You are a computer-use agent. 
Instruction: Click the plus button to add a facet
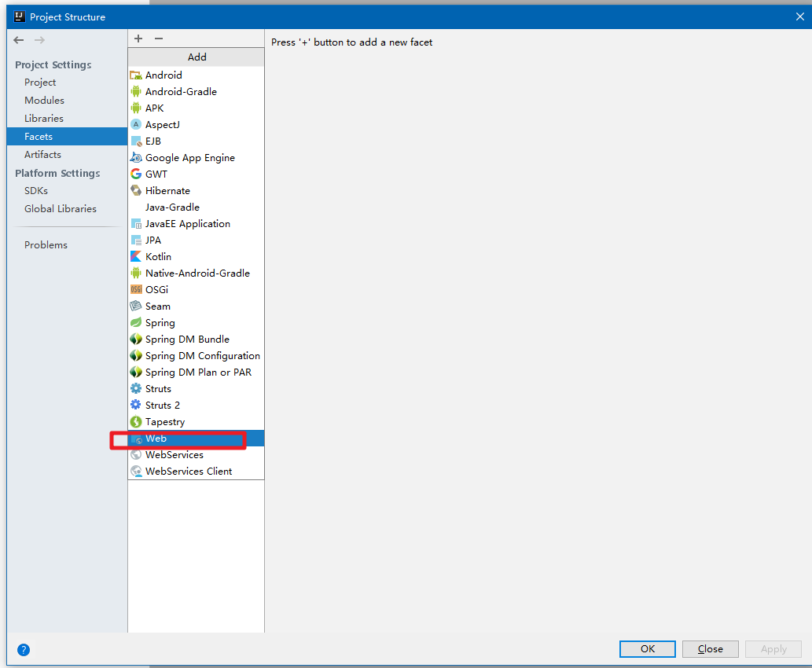138,39
